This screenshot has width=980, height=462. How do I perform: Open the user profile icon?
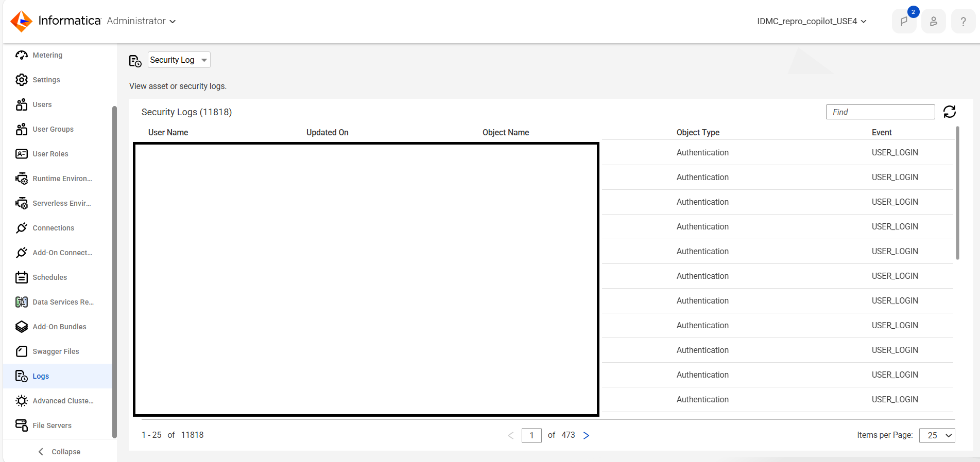(x=934, y=21)
